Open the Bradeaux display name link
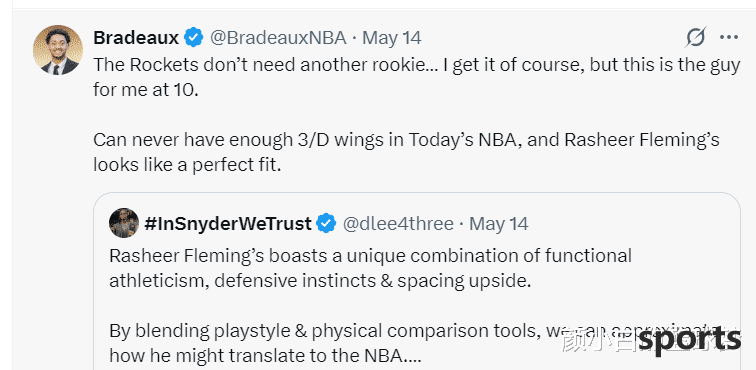756x370 pixels. click(136, 38)
